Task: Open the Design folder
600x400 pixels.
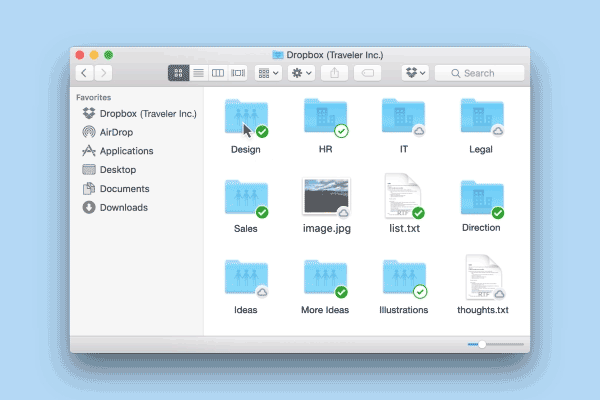Action: pyautogui.click(x=245, y=120)
